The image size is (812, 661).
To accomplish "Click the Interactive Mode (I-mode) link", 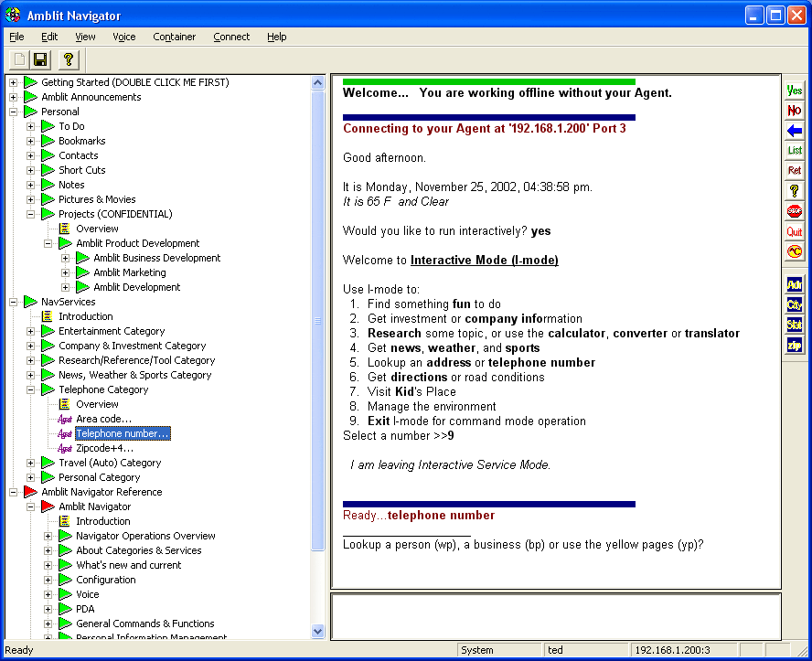I will click(x=485, y=260).
